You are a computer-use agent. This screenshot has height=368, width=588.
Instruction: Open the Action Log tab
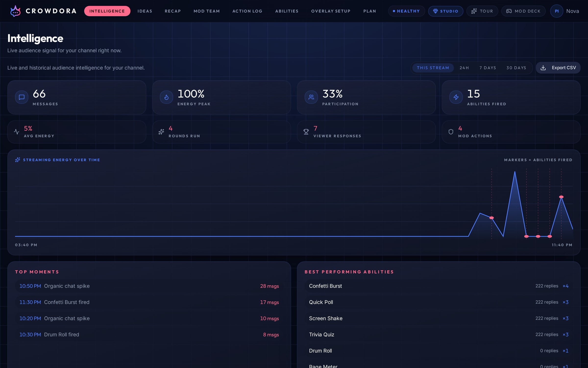point(247,11)
